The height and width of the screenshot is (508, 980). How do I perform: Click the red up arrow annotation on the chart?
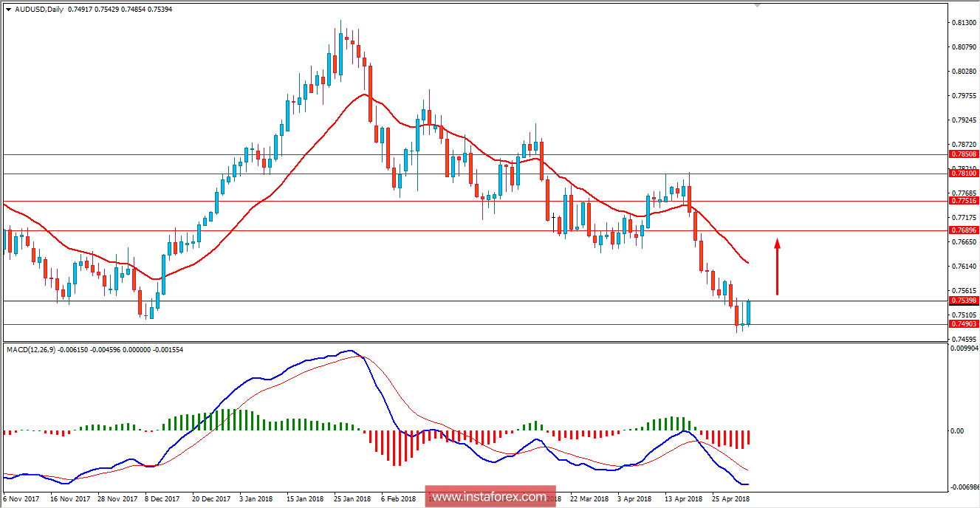coord(776,266)
